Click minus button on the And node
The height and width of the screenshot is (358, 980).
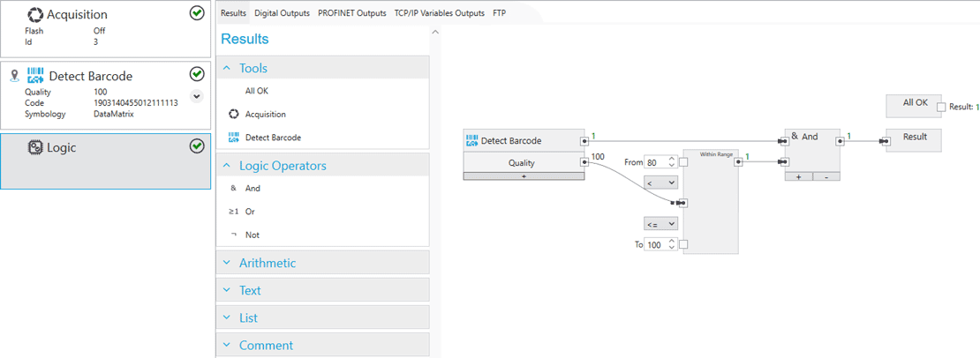coord(825,176)
